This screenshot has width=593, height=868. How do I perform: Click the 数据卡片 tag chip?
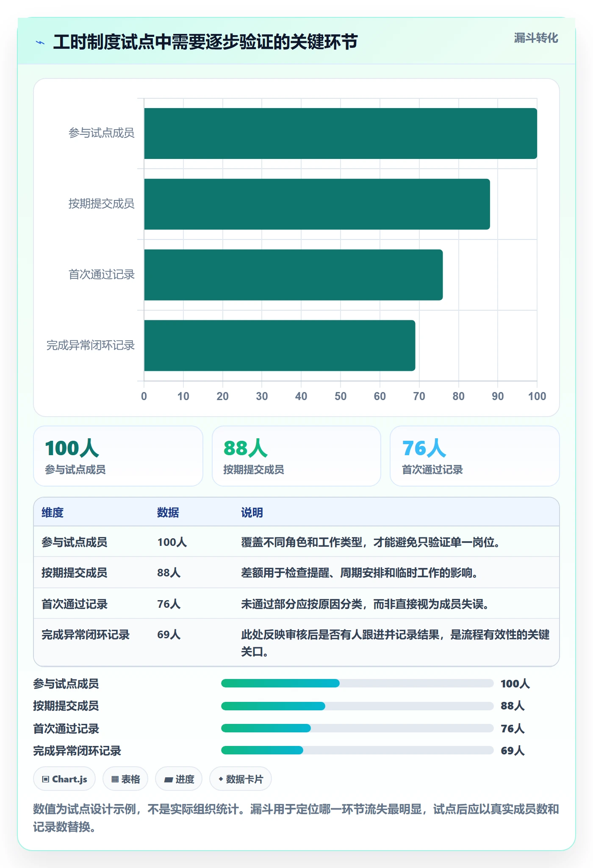point(241,779)
